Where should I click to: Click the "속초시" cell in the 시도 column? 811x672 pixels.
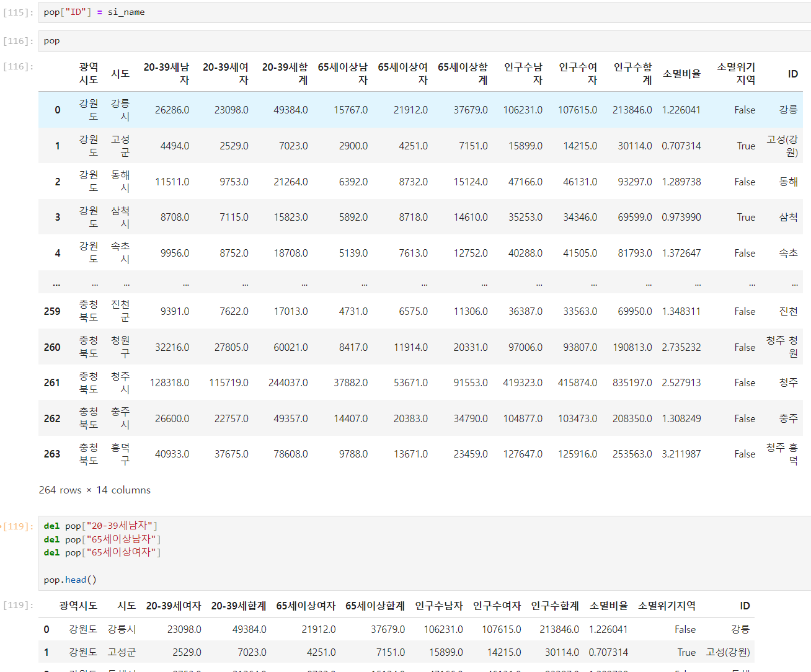coord(120,252)
